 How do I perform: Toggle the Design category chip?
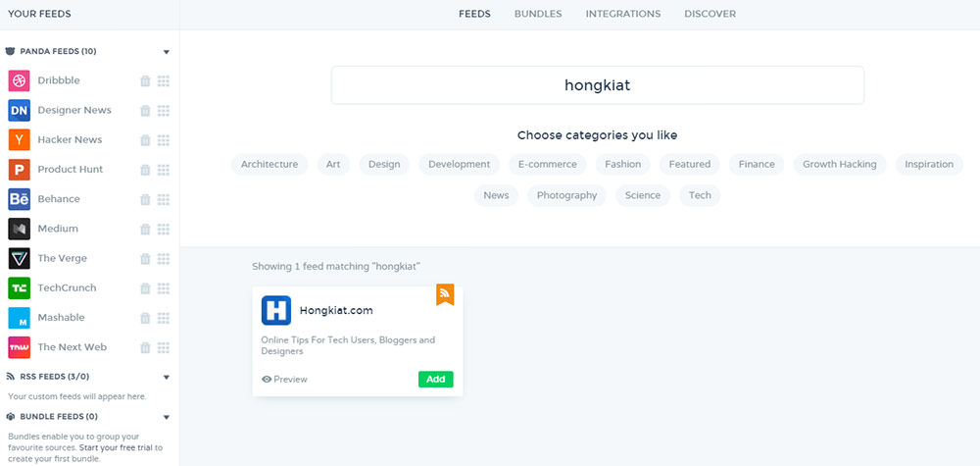coord(384,165)
